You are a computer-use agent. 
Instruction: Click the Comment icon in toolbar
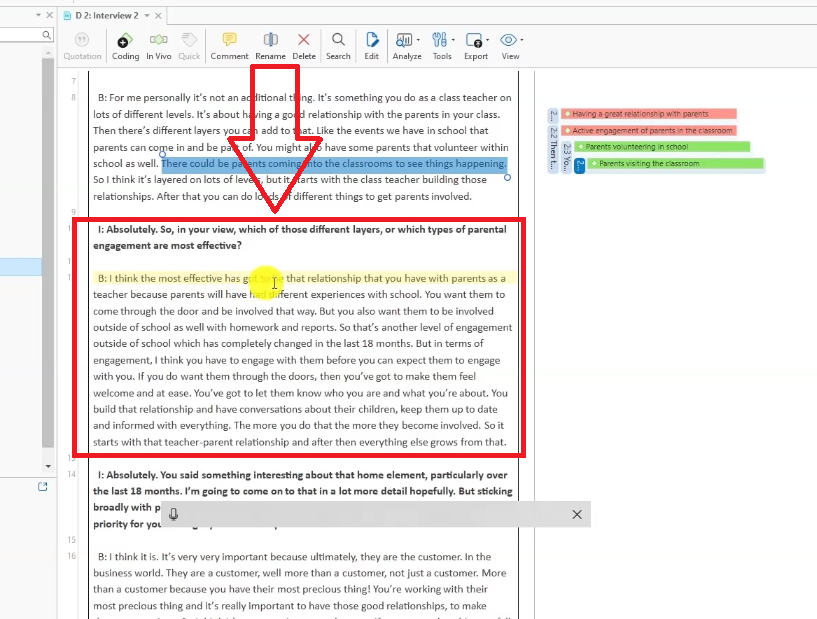point(229,41)
